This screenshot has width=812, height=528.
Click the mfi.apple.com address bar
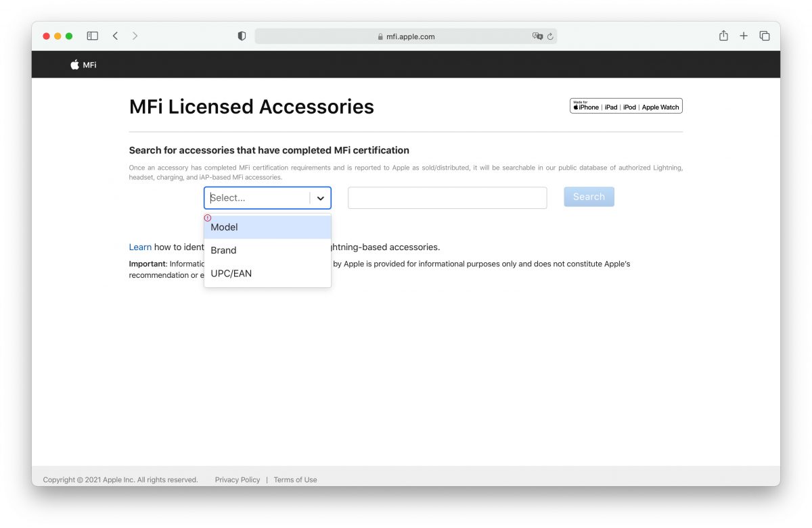coord(406,37)
